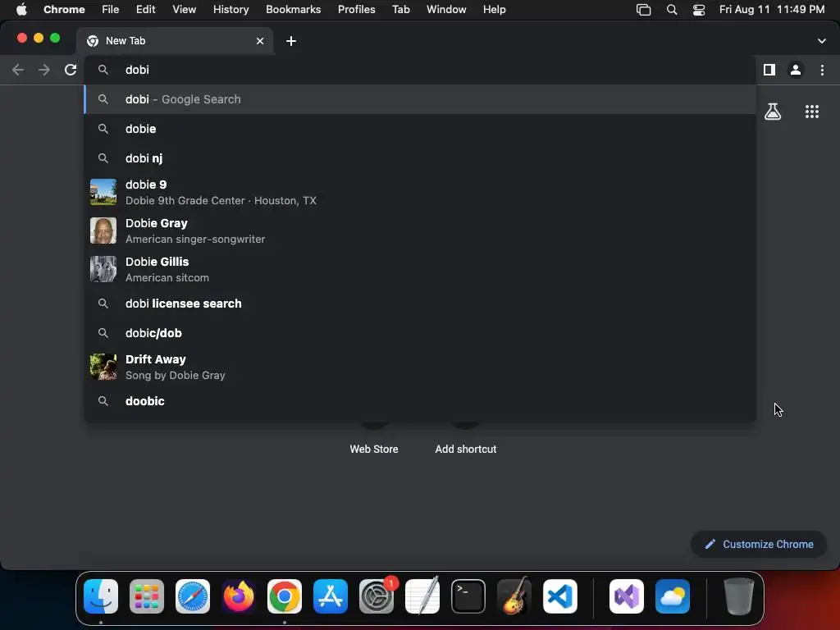Image resolution: width=840 pixels, height=630 pixels.
Task: Launch Terminal from the dock
Action: (468, 596)
